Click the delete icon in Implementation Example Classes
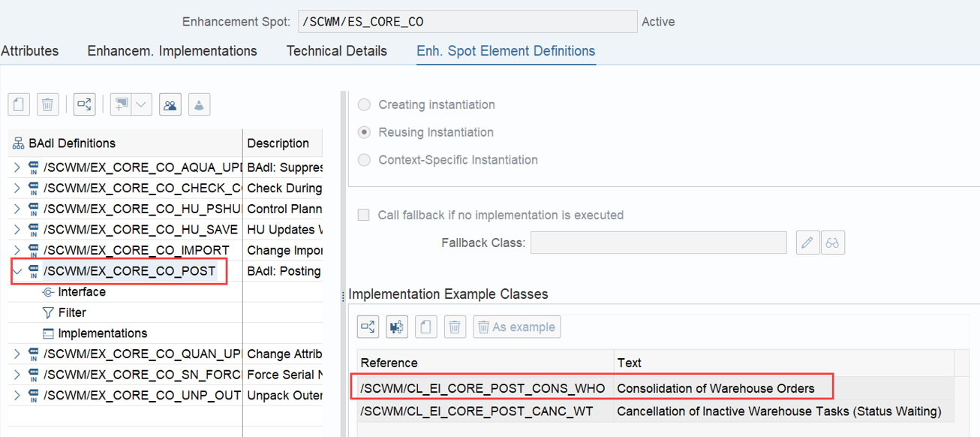 coord(454,327)
